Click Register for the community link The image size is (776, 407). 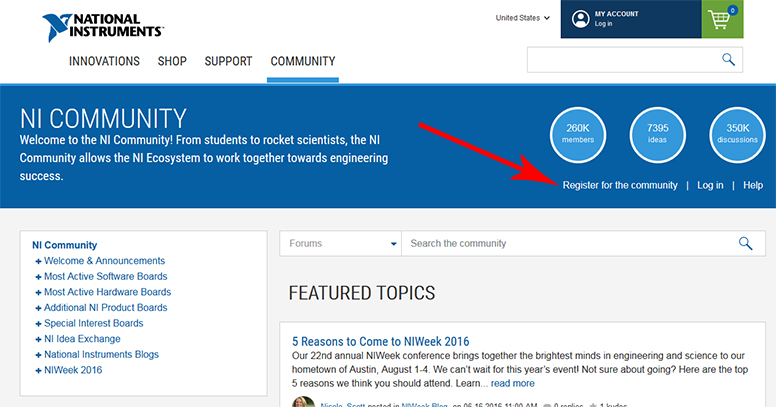[620, 185]
